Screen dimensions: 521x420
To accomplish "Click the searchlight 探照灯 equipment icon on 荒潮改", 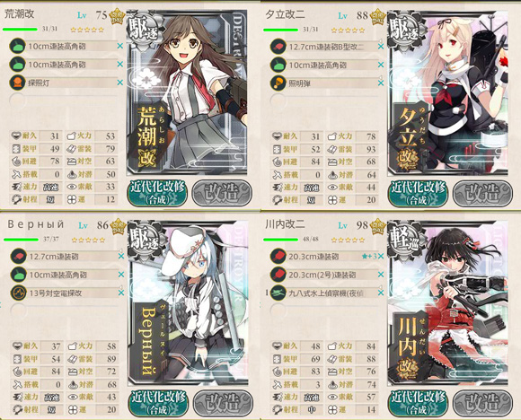I will [17, 83].
